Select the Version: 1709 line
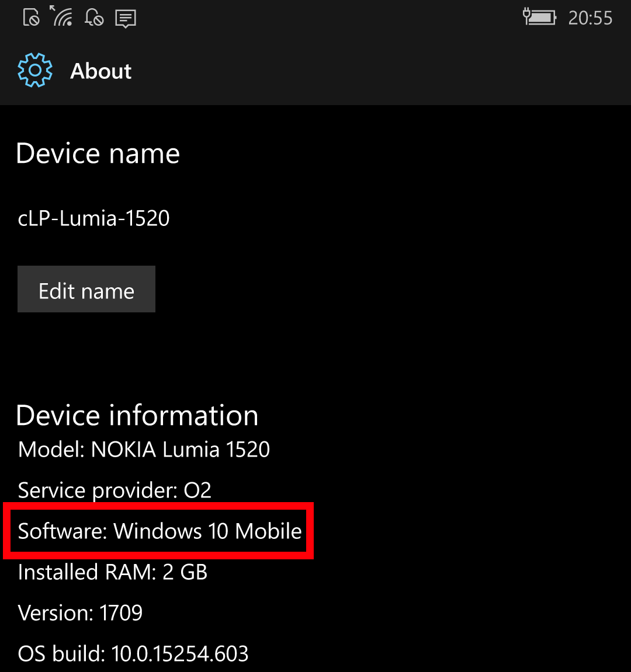This screenshot has height=672, width=631. [x=81, y=613]
